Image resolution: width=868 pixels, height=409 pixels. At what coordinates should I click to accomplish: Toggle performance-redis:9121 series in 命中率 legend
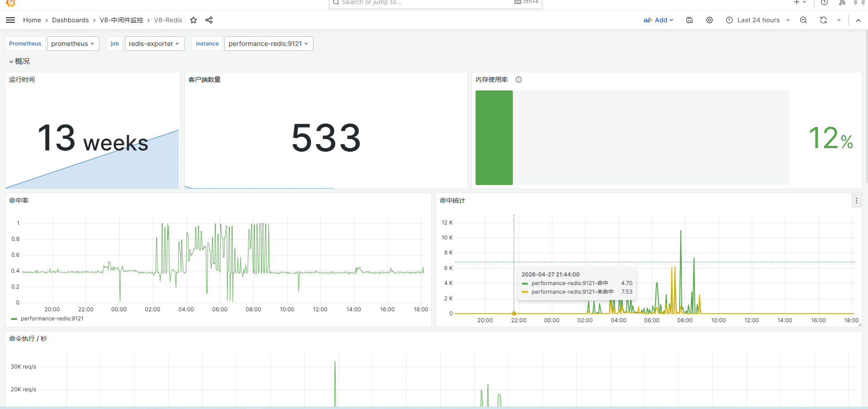52,319
